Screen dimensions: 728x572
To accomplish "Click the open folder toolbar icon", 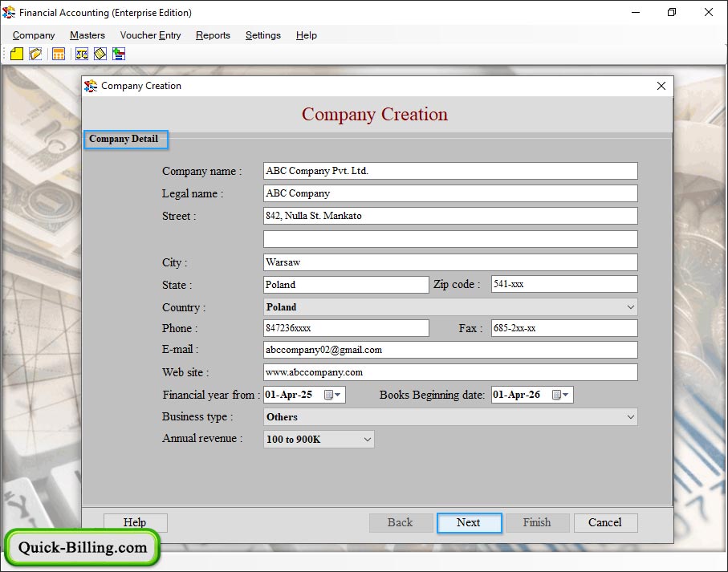I will 35,55.
